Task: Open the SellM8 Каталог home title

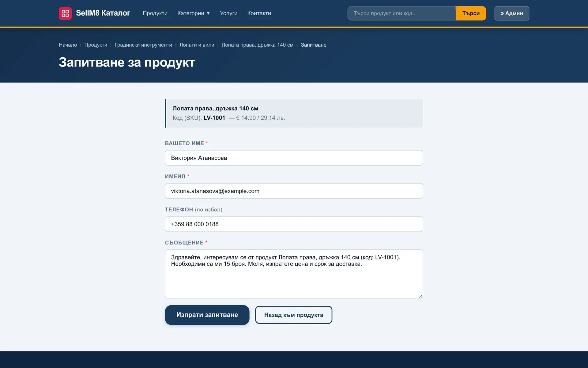Action: [103, 13]
